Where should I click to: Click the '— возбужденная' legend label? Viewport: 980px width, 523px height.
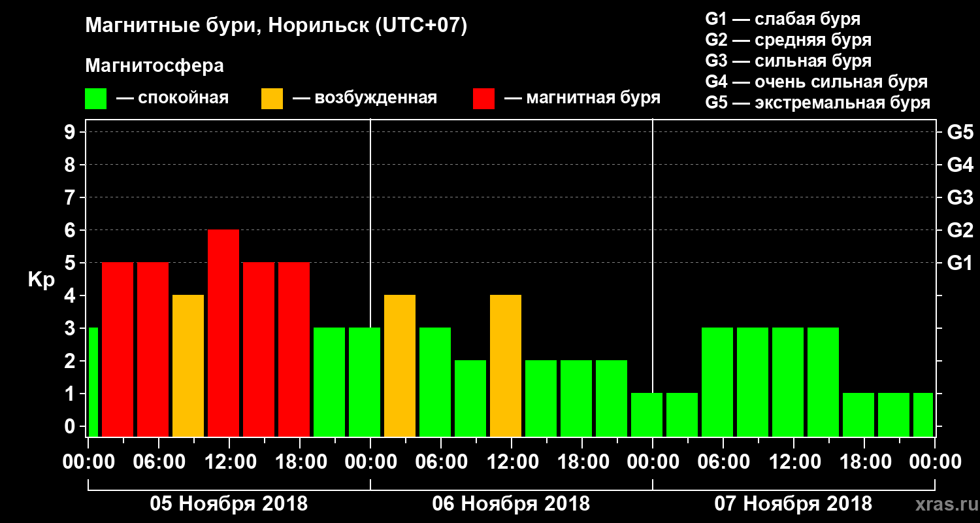(365, 99)
